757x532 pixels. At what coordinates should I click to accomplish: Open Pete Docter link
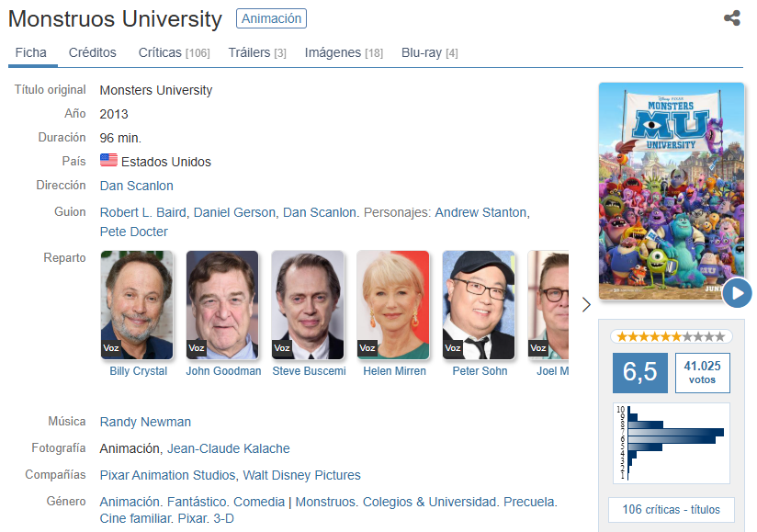(134, 232)
